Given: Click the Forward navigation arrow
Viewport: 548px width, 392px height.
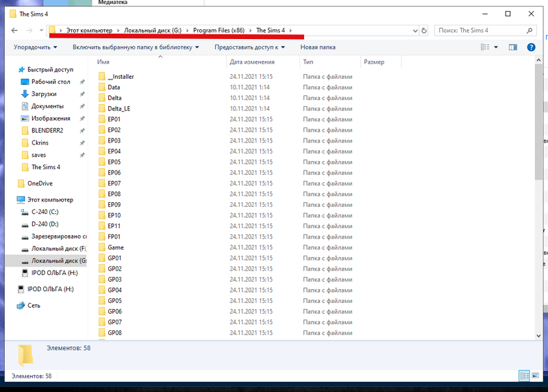Looking at the screenshot, I should (29, 30).
